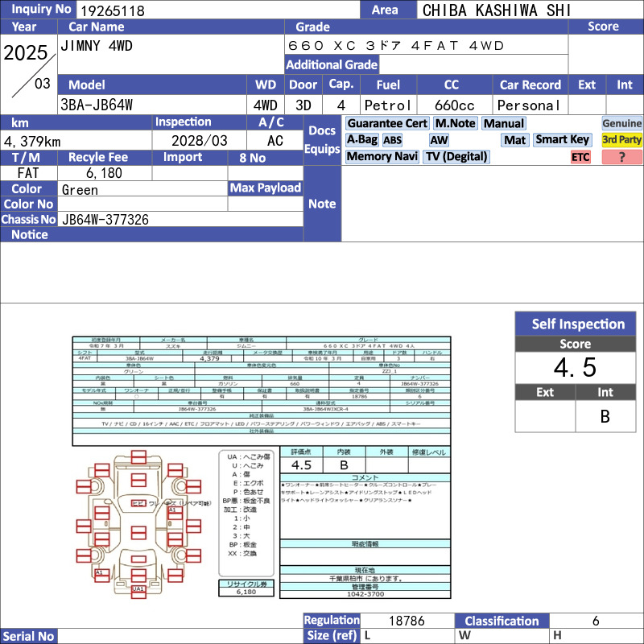The height and width of the screenshot is (644, 644).
Task: Click the Notice header bar
Action: pyautogui.click(x=151, y=234)
